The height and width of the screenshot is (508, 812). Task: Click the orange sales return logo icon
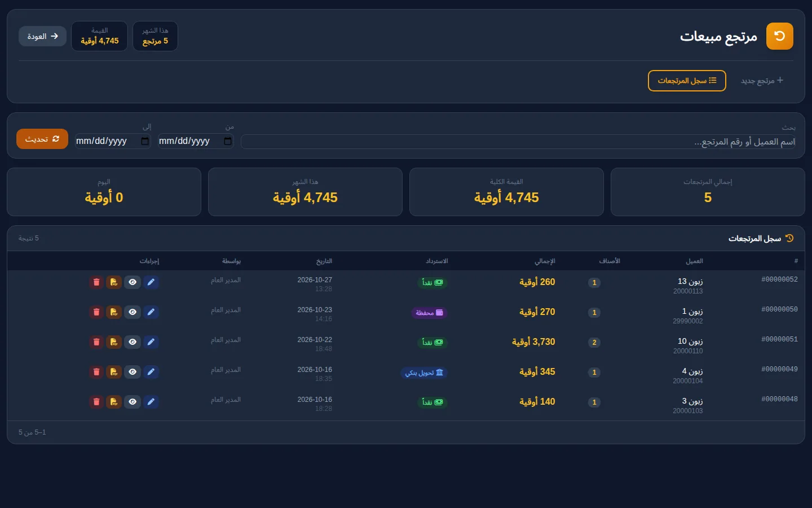(x=780, y=36)
